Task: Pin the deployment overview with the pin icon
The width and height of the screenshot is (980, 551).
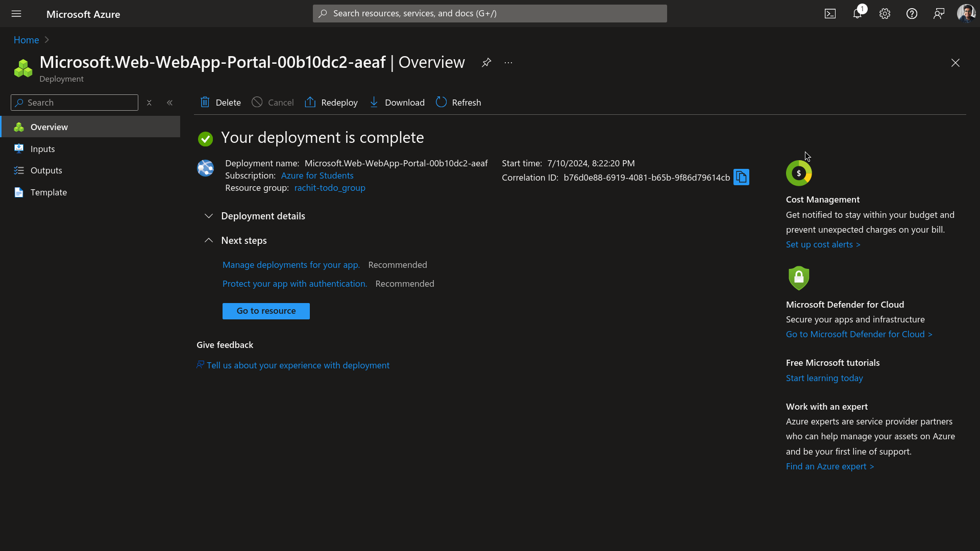Action: (486, 62)
